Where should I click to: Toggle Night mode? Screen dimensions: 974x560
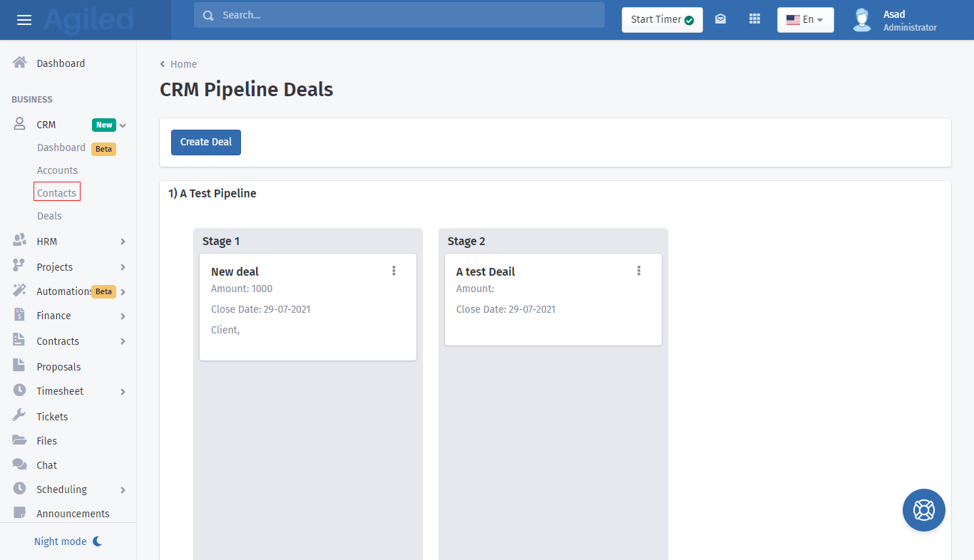(x=68, y=541)
